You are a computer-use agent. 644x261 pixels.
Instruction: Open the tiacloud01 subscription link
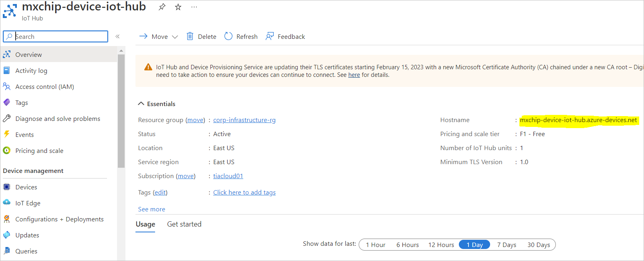228,176
